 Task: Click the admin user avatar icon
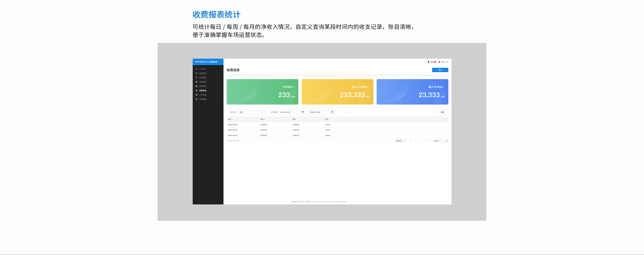(439, 62)
